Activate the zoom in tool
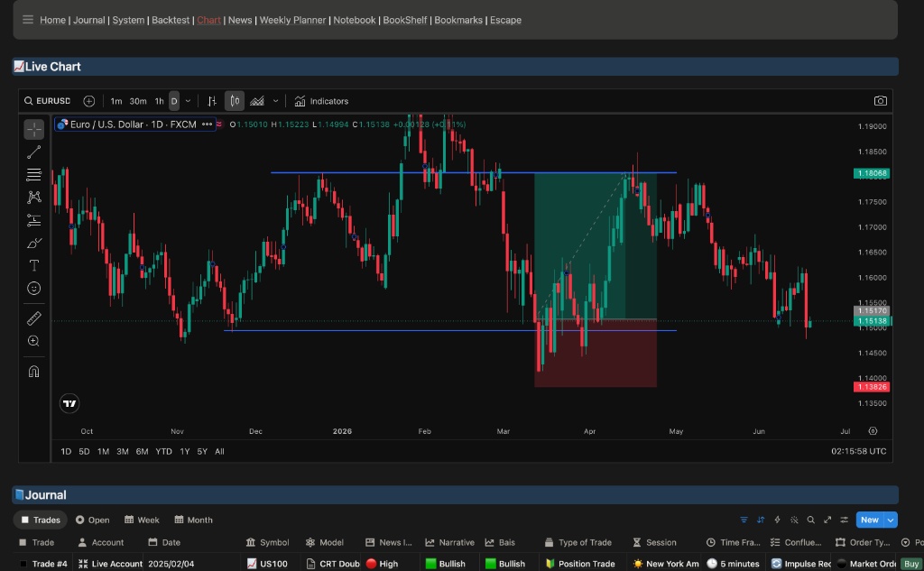This screenshot has height=571, width=924. click(x=34, y=341)
